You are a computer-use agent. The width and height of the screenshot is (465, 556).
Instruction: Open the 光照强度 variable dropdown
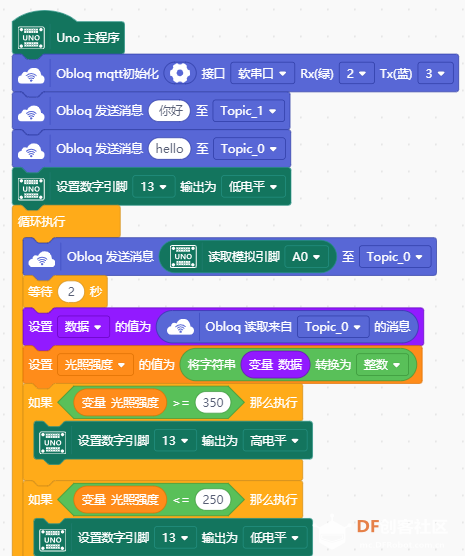point(95,365)
